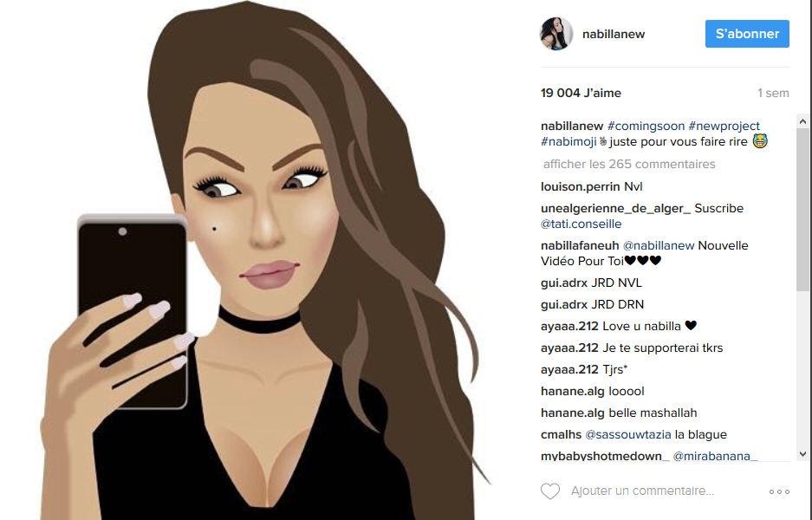The width and height of the screenshot is (812, 520).
Task: Click the 19 004 J'aime likes count
Action: tap(581, 94)
